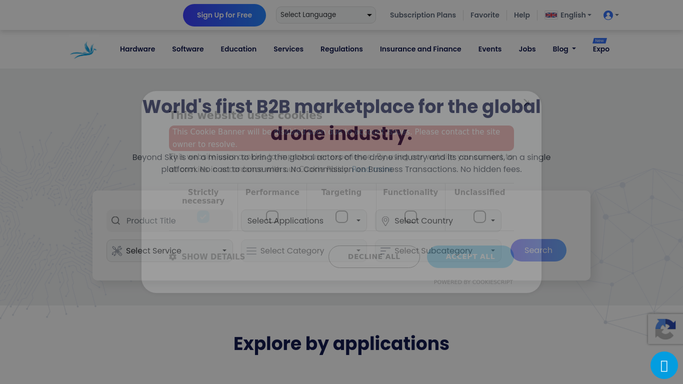The width and height of the screenshot is (683, 384).
Task: Click the SHOW DETAILS gear icon
Action: [x=173, y=256]
